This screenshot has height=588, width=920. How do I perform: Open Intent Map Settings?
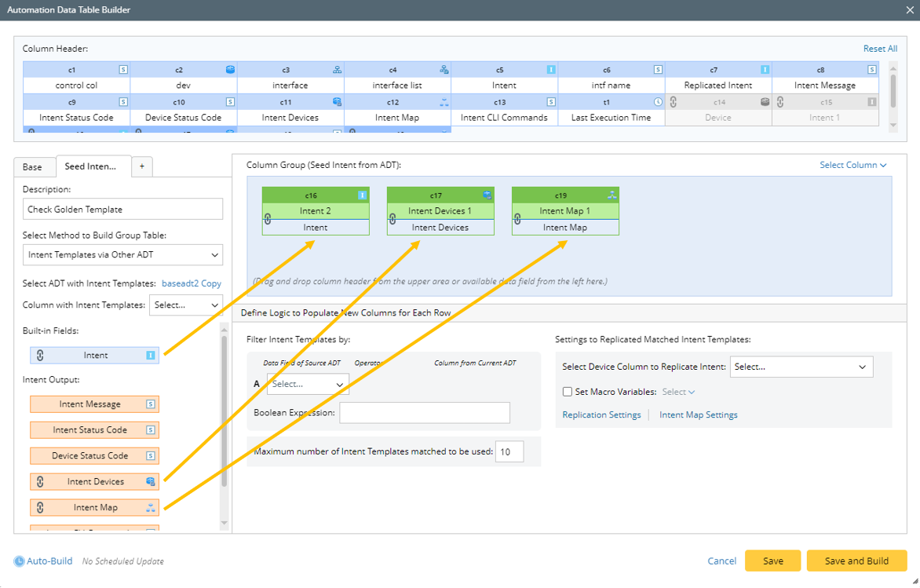click(698, 415)
